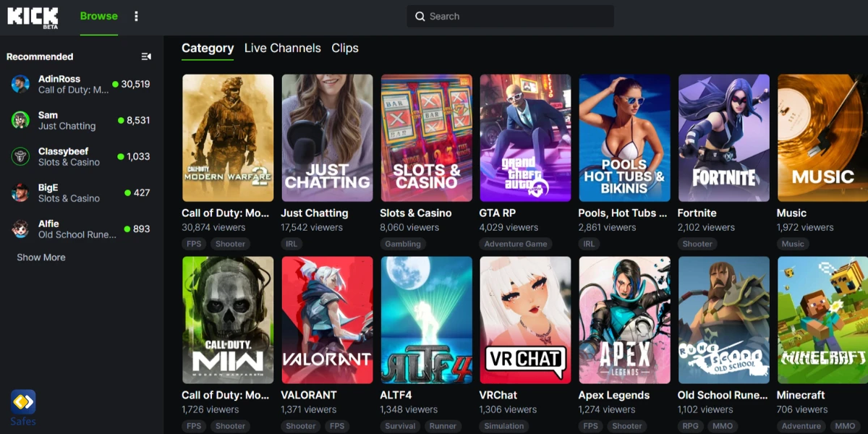Click the VALORANT title link
This screenshot has height=434, width=868.
[309, 396]
